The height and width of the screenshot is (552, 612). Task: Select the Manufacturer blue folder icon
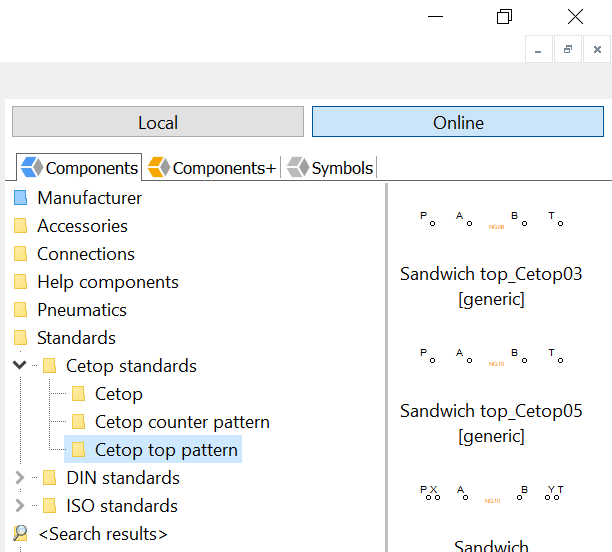[x=20, y=198]
